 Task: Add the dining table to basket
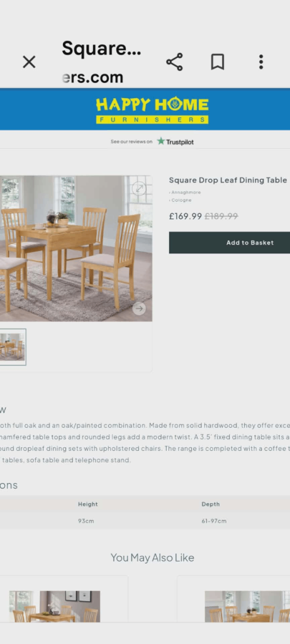pos(229,242)
